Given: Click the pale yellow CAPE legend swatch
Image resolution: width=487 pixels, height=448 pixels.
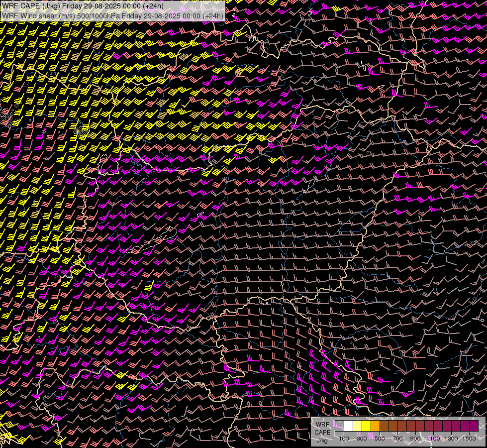Looking at the screenshot, I should click(358, 426).
